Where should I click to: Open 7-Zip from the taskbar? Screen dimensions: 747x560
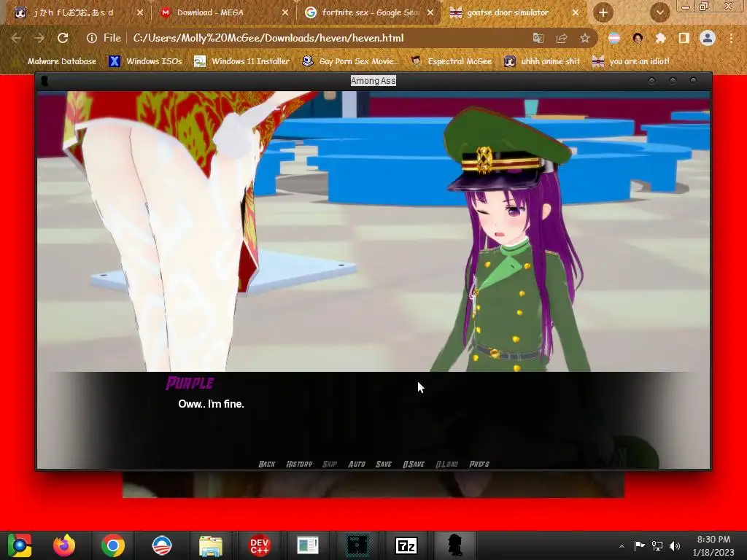(x=406, y=545)
